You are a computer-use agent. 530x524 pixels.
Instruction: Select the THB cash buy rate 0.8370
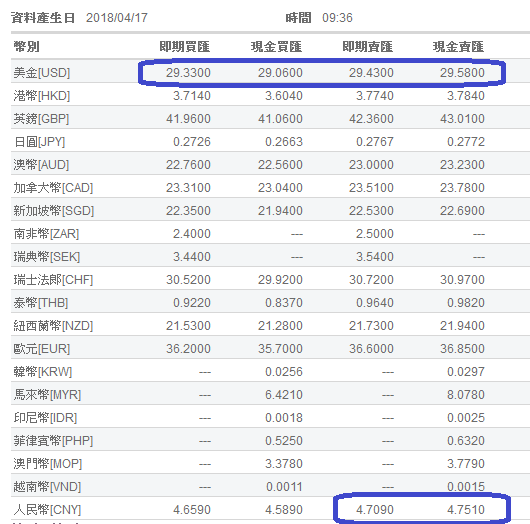[284, 303]
